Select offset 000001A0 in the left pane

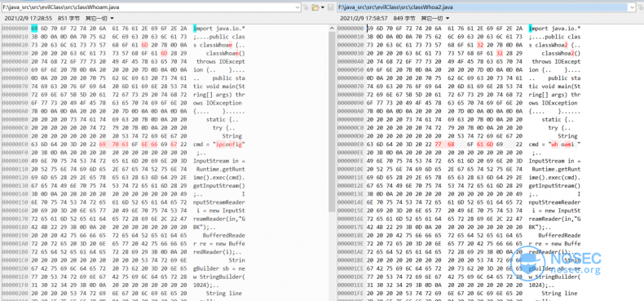point(15,243)
